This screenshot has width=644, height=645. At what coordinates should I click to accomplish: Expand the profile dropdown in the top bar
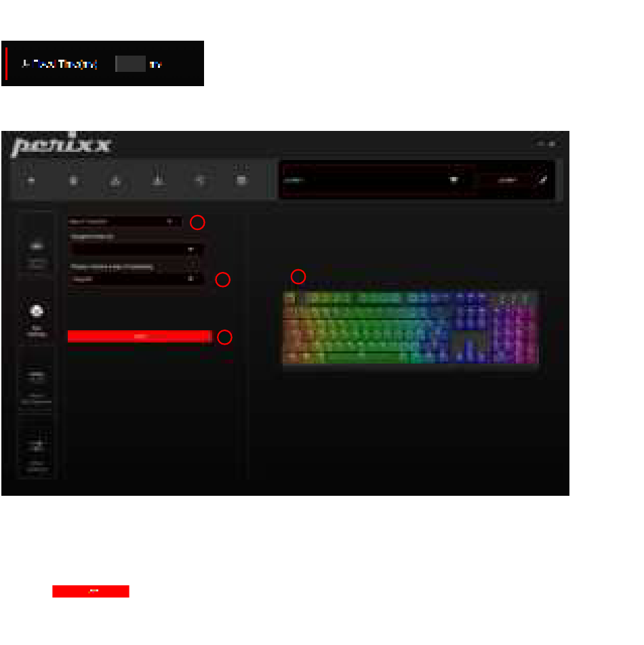(x=377, y=180)
